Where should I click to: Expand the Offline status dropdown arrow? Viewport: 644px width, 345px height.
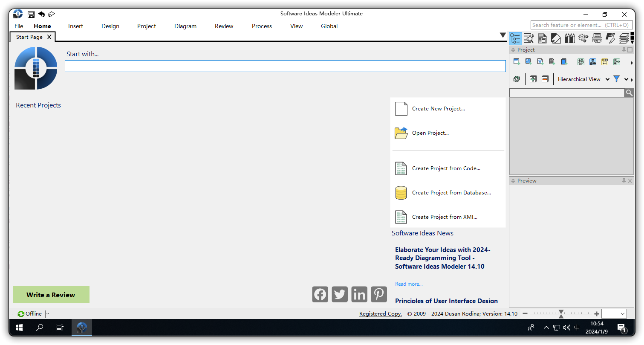[x=47, y=314]
